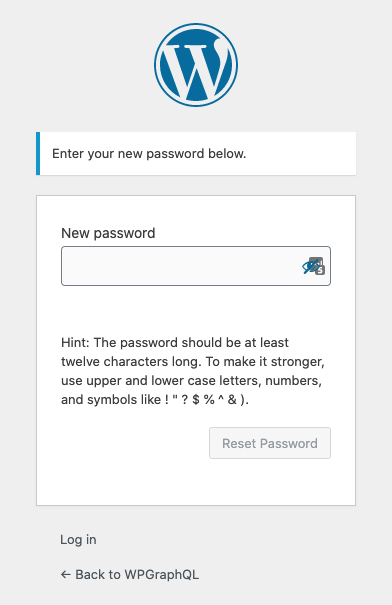Focus the New password input field

(196, 266)
